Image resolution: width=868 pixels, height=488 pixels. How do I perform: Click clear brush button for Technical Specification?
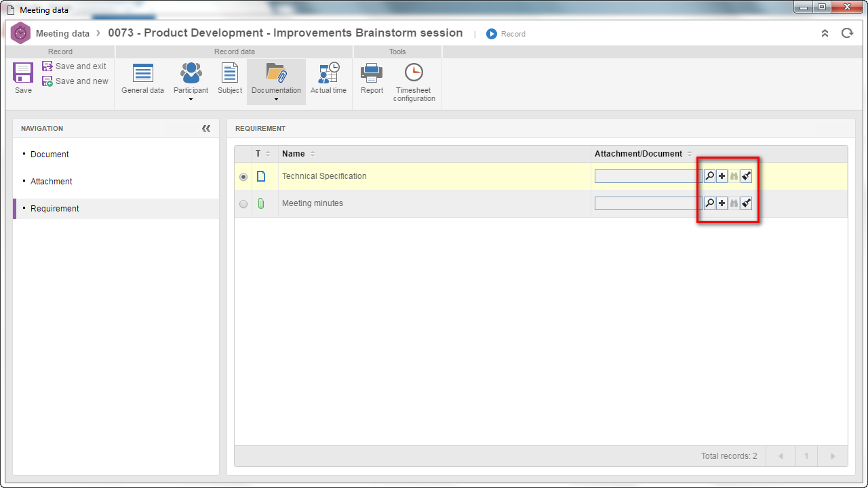pyautogui.click(x=746, y=176)
